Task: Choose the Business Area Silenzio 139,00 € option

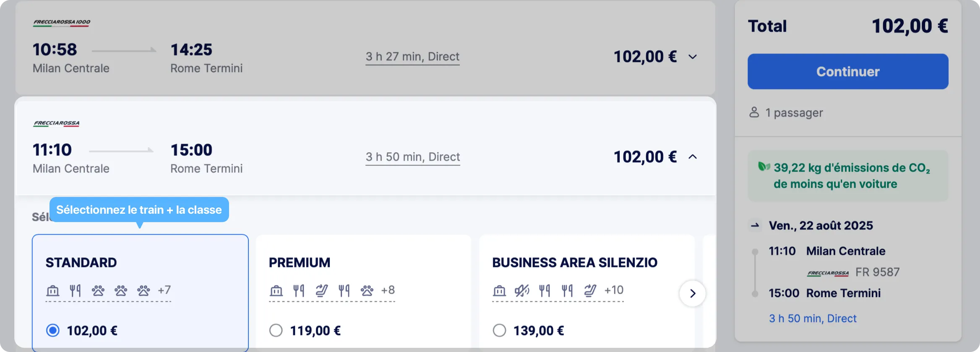Action: coord(499,330)
